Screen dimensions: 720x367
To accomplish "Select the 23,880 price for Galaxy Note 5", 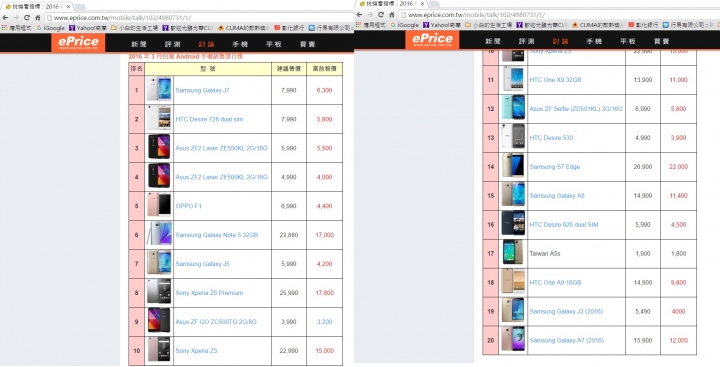I will pyautogui.click(x=289, y=235).
